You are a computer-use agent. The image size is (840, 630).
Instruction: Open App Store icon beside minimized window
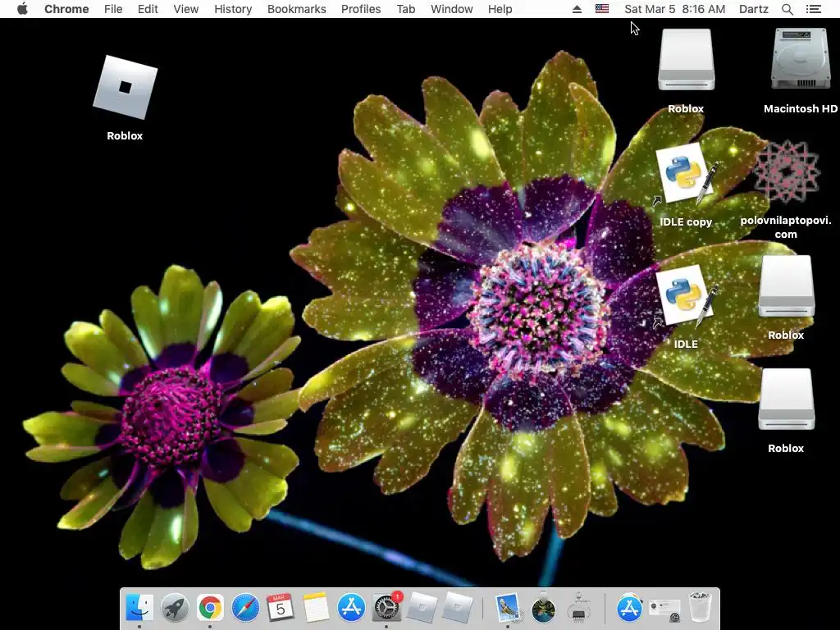(629, 608)
